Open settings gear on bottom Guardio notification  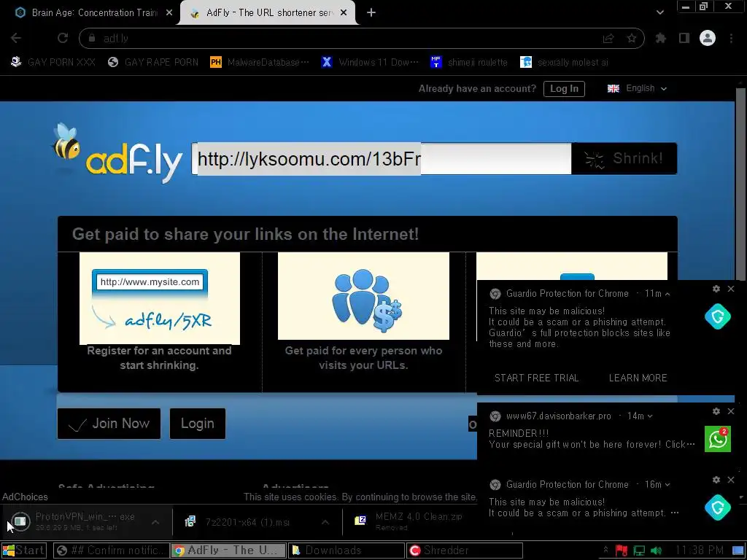click(x=716, y=480)
